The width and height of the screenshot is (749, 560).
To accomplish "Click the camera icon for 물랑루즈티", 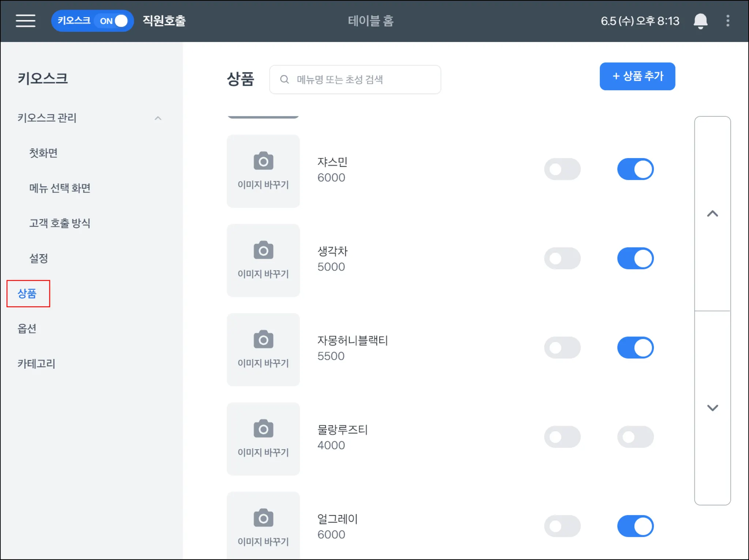I will click(263, 429).
